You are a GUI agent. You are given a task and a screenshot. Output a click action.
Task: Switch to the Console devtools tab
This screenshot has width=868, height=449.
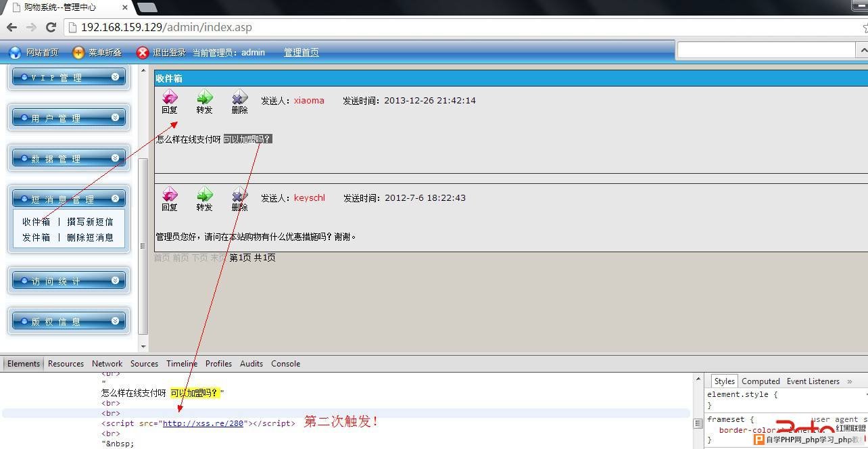coord(285,364)
